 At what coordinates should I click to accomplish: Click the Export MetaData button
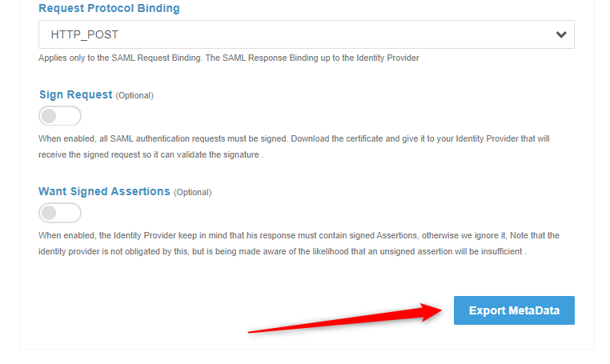pyautogui.click(x=514, y=310)
